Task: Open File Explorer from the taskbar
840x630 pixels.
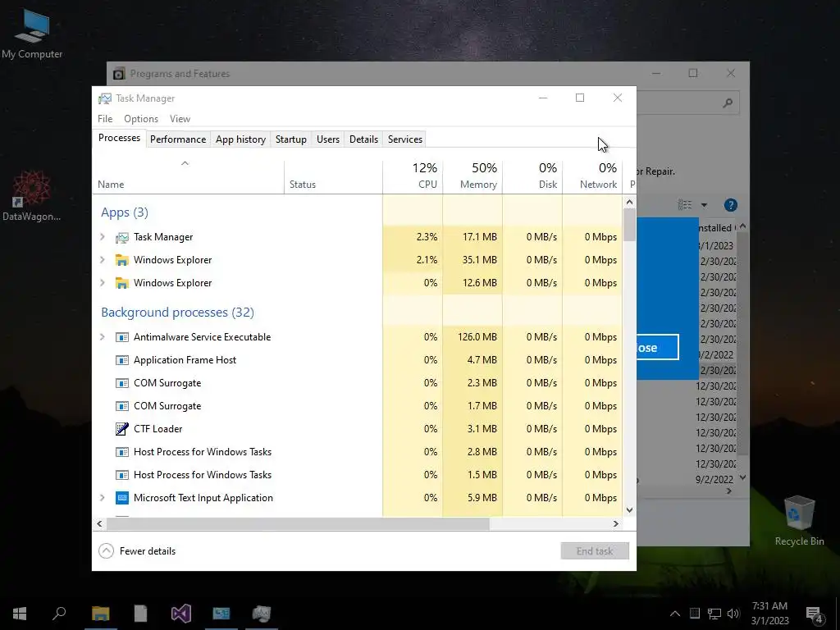Action: pos(100,614)
